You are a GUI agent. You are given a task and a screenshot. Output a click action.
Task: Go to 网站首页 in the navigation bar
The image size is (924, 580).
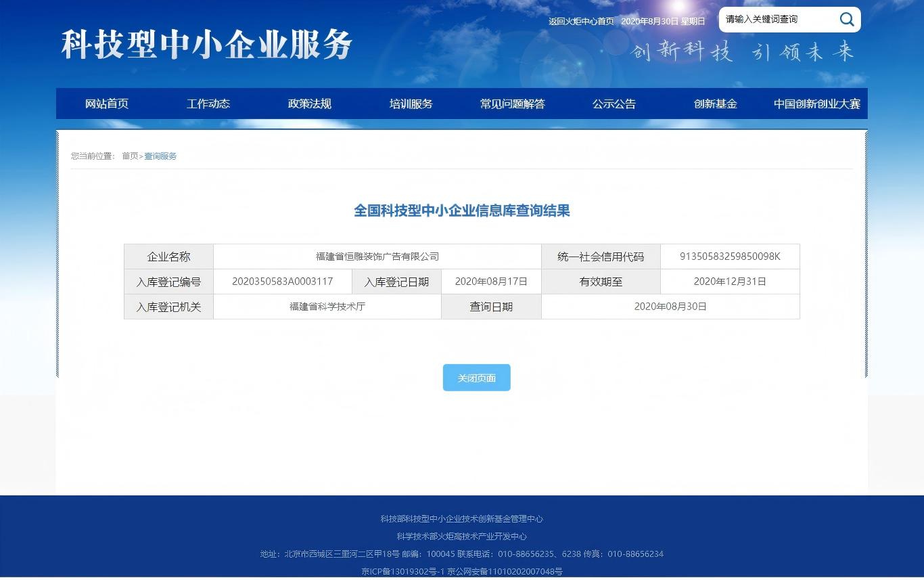click(107, 104)
